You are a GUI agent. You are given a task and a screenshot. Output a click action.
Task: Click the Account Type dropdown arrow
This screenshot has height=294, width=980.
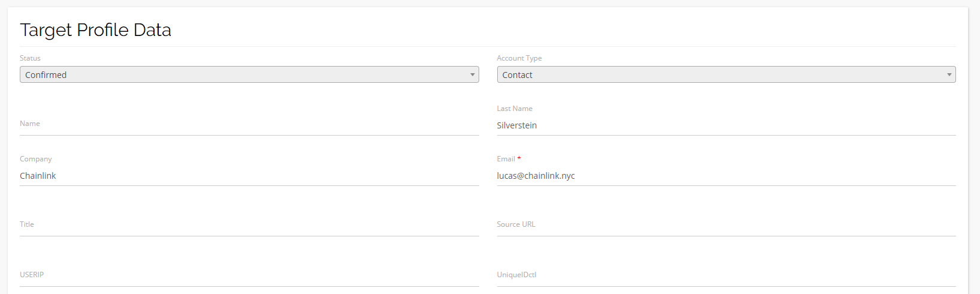point(949,75)
